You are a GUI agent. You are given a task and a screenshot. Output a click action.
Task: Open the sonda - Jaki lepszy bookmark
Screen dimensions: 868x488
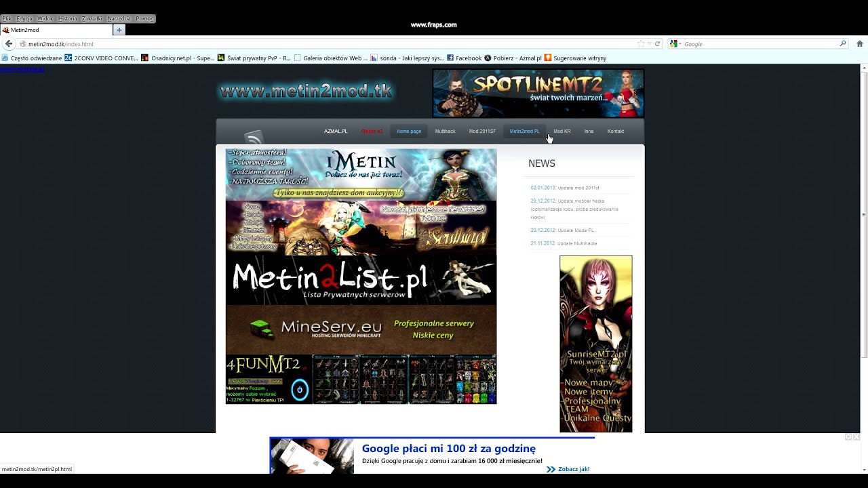408,58
